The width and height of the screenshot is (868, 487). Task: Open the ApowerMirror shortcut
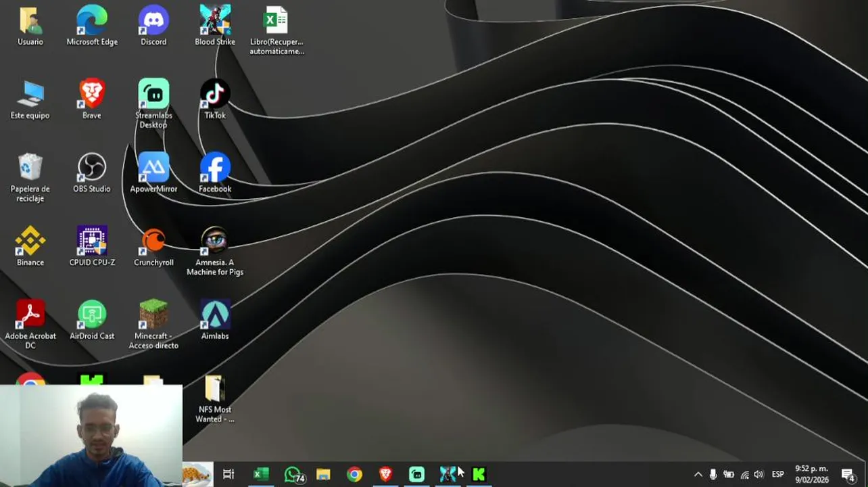coord(153,174)
